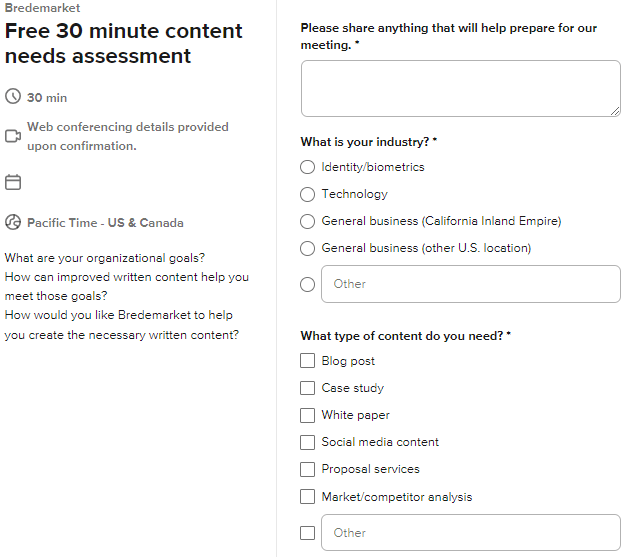This screenshot has height=557, width=629.
Task: Tick the Other content type checkbox
Action: [x=308, y=533]
